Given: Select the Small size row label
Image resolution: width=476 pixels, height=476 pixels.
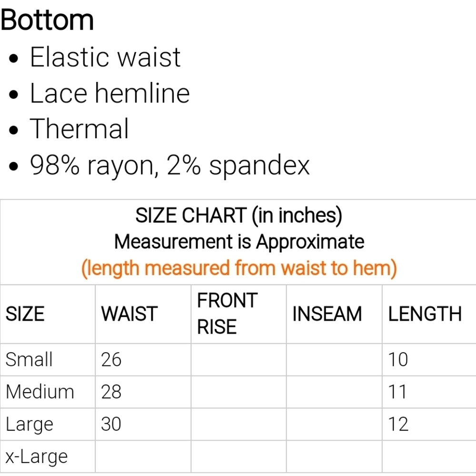Looking at the screenshot, I should click(x=29, y=359).
